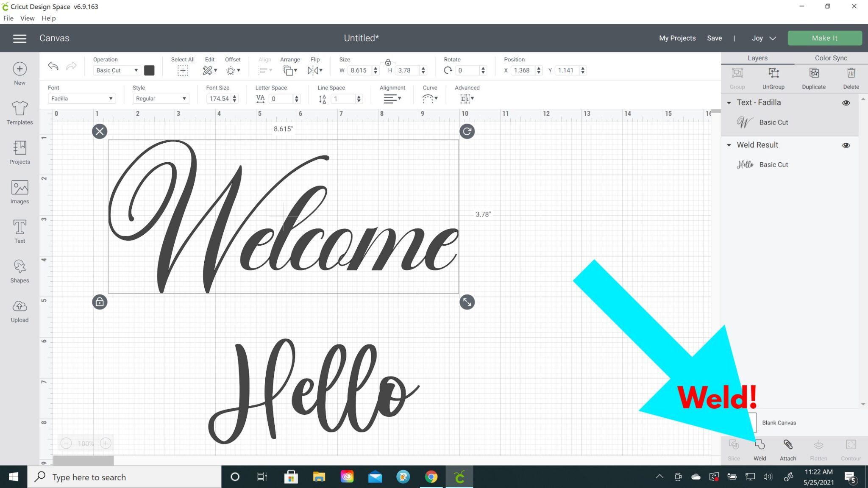868x488 pixels.
Task: Select the Weld tool at the bottom
Action: pyautogui.click(x=759, y=449)
